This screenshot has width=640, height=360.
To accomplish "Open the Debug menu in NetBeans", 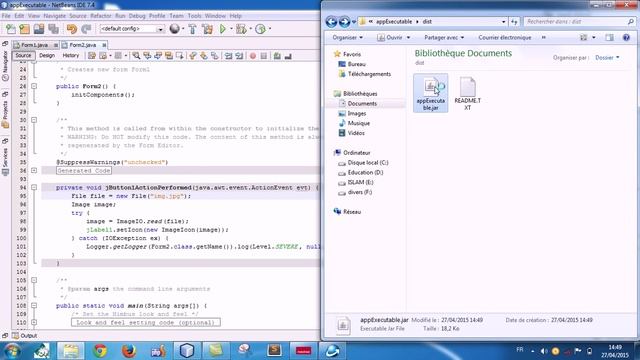I will coord(137,16).
